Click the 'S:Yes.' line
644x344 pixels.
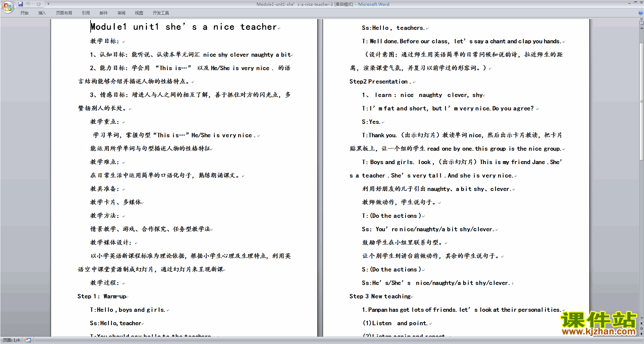(x=371, y=122)
